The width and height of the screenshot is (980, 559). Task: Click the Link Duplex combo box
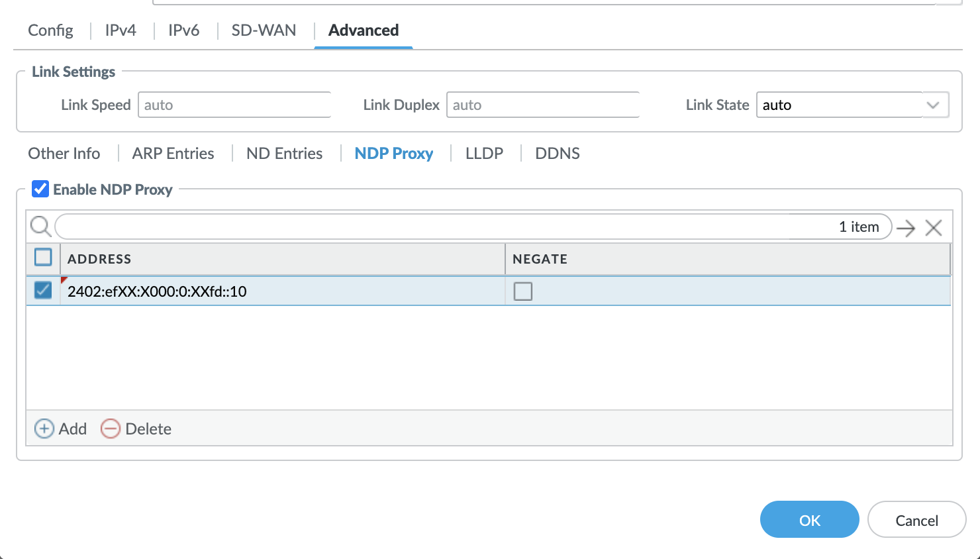pos(542,105)
